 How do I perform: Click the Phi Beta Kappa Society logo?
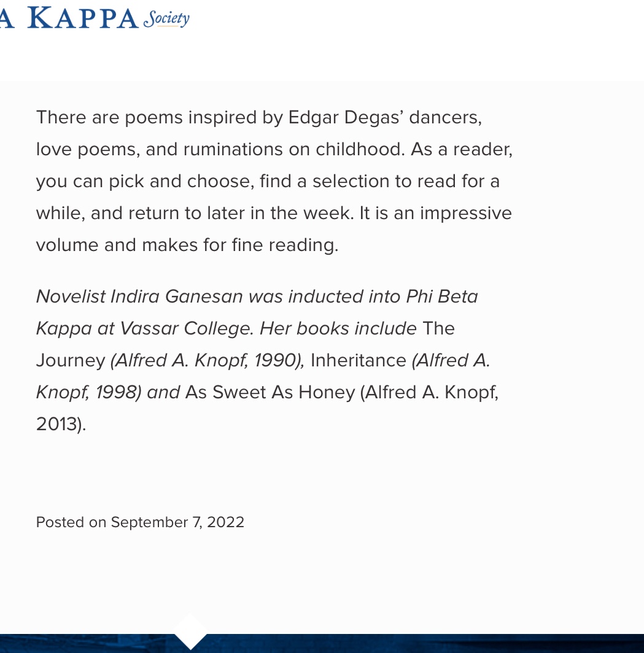click(95, 18)
